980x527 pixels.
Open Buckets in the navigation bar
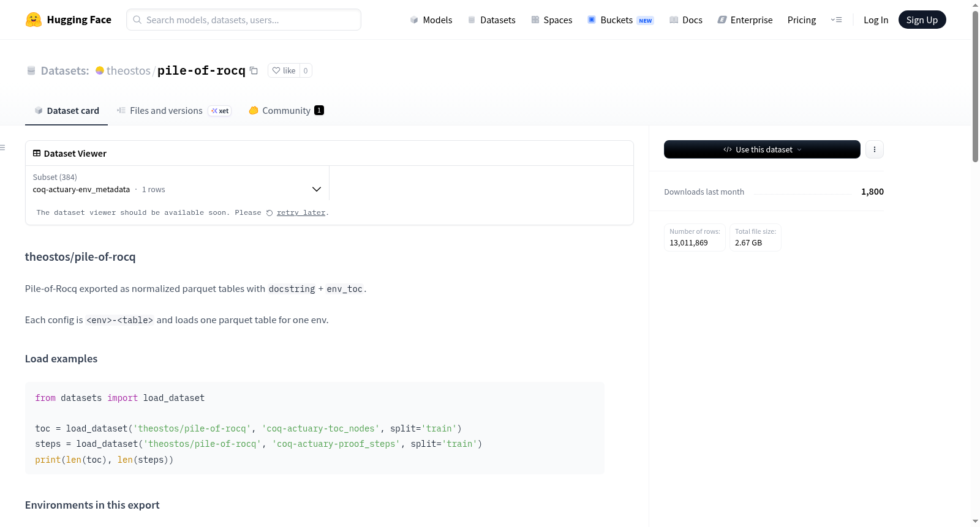tap(620, 20)
